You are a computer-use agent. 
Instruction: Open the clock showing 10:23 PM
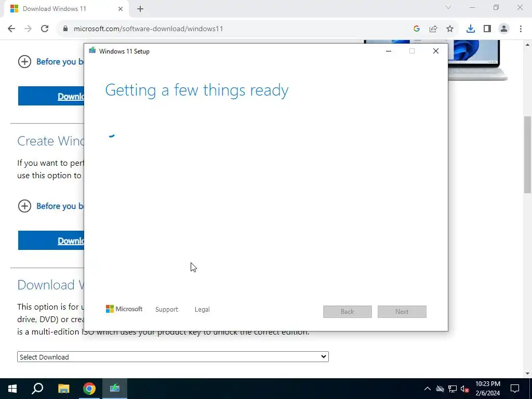(487, 389)
